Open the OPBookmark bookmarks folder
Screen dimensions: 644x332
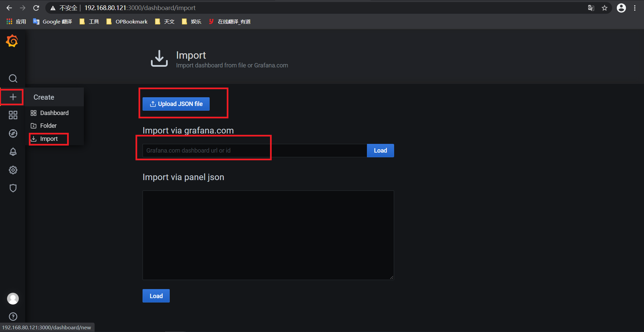(x=127, y=21)
